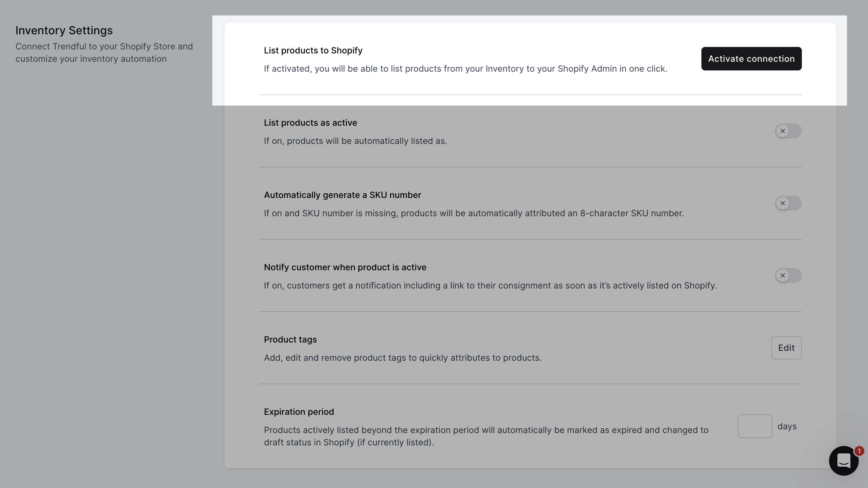Select the List products to Shopify title
This screenshot has width=868, height=488.
click(313, 51)
